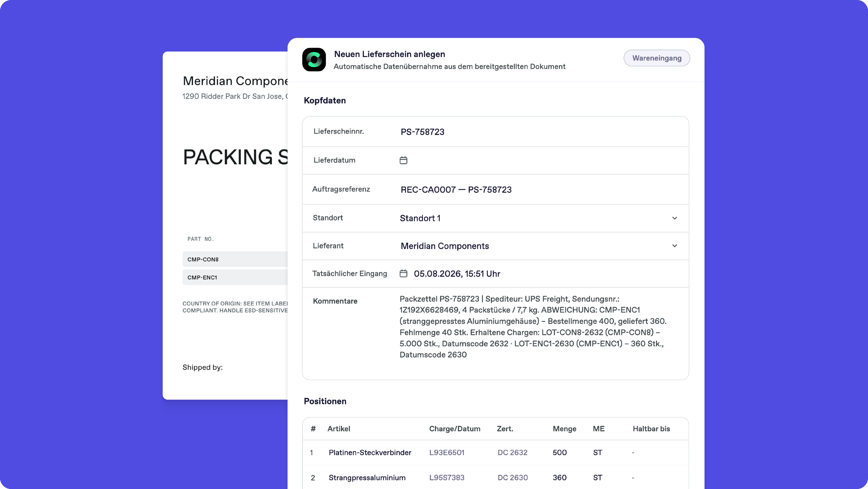Click 'Shipped by:' in the packing slip
The width and height of the screenshot is (868, 489).
pos(203,368)
